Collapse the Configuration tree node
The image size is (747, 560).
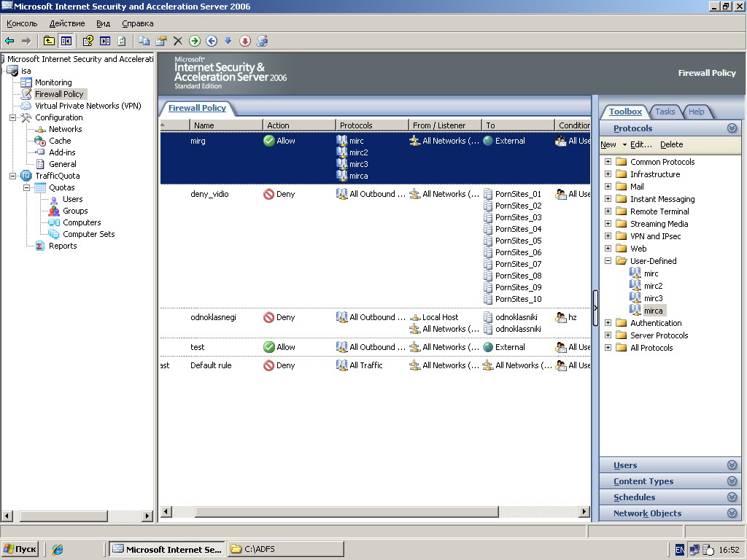[x=13, y=117]
